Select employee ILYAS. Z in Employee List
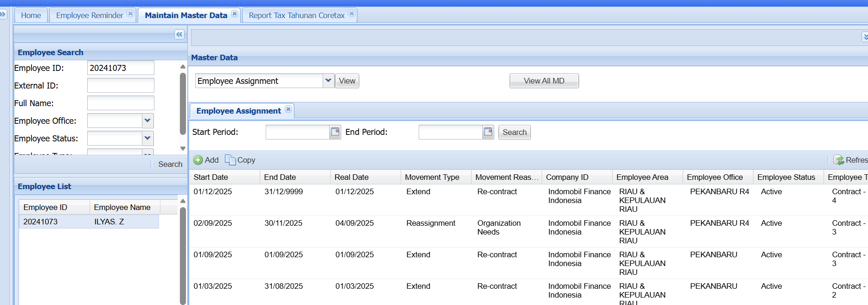Screen dimensions: 868x305 pos(109,222)
